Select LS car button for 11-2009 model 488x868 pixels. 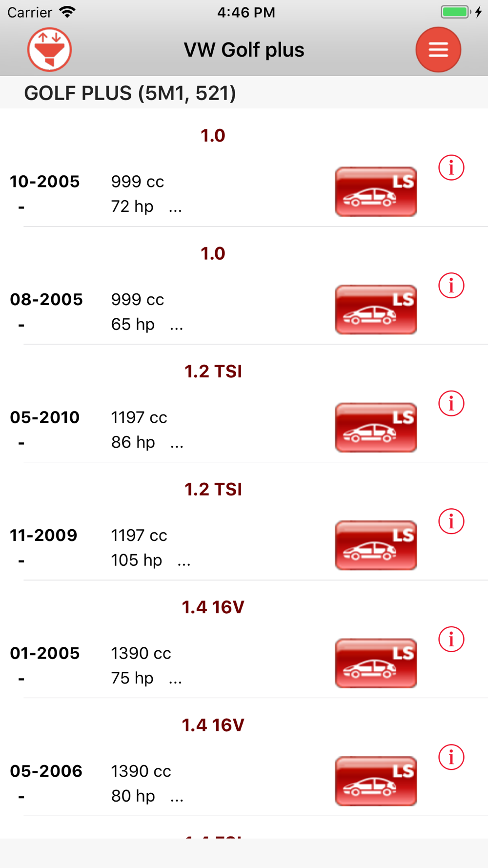[376, 545]
